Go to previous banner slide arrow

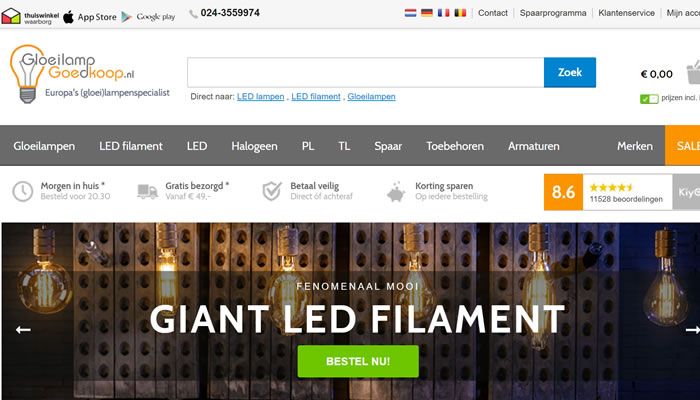tap(23, 330)
